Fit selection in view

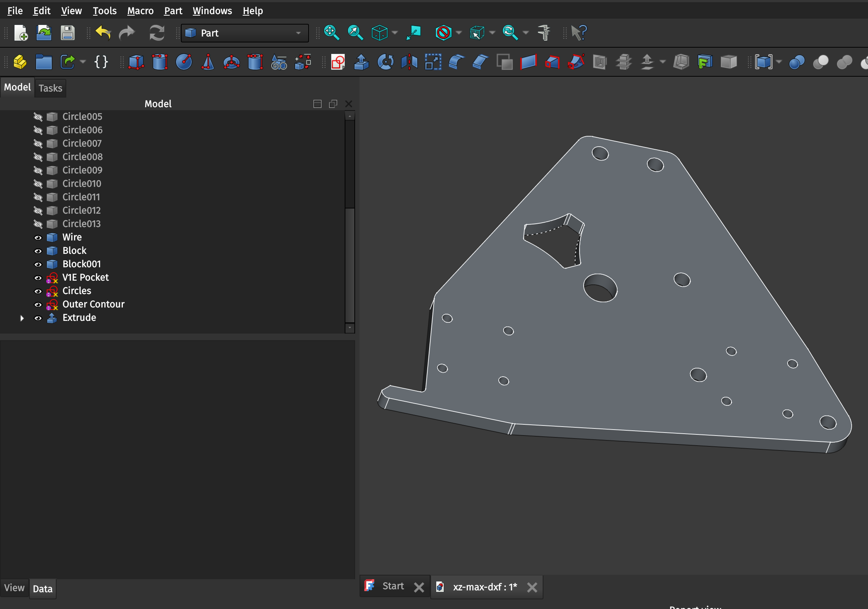(355, 33)
